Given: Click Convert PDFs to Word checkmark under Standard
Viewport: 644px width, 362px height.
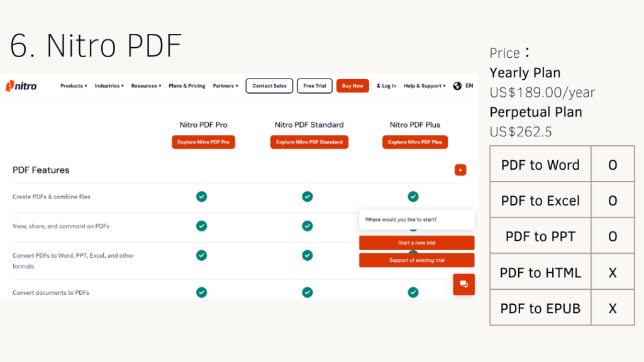Looking at the screenshot, I should pos(307,255).
